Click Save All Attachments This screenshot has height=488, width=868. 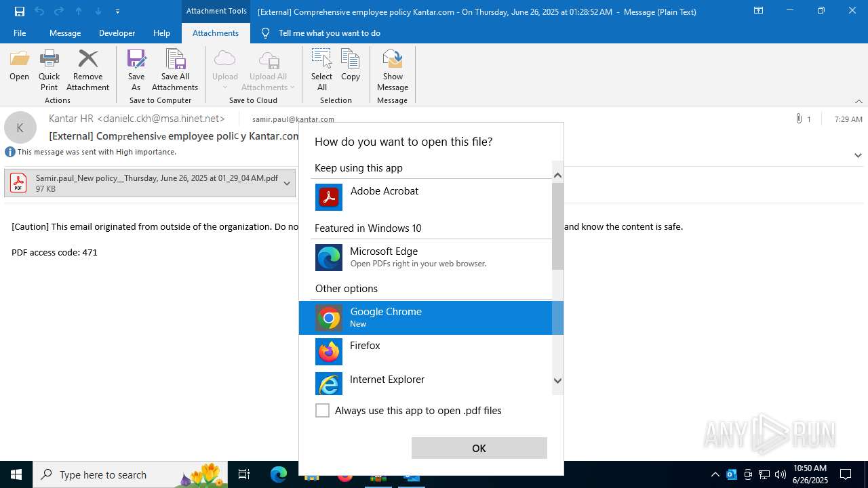(x=175, y=70)
